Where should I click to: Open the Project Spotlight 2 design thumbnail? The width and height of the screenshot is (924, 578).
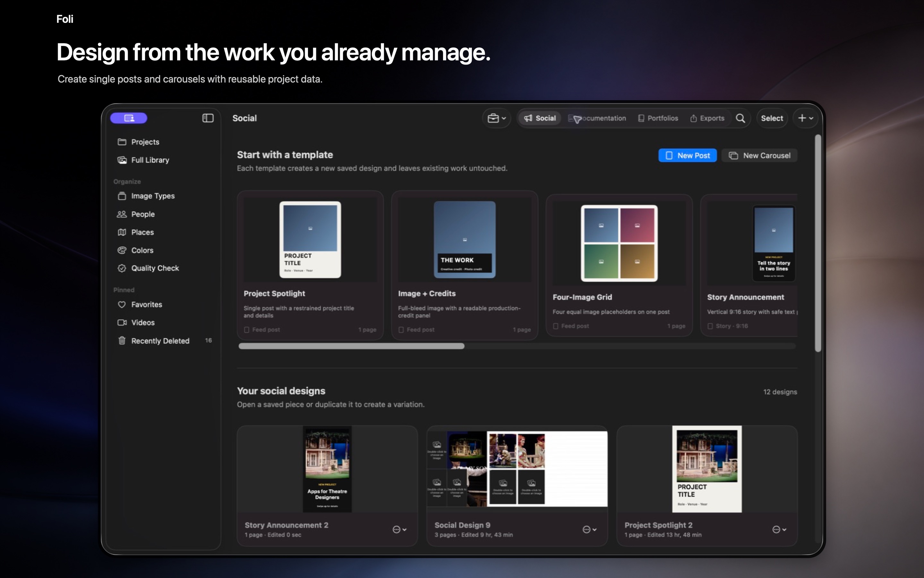coord(707,469)
